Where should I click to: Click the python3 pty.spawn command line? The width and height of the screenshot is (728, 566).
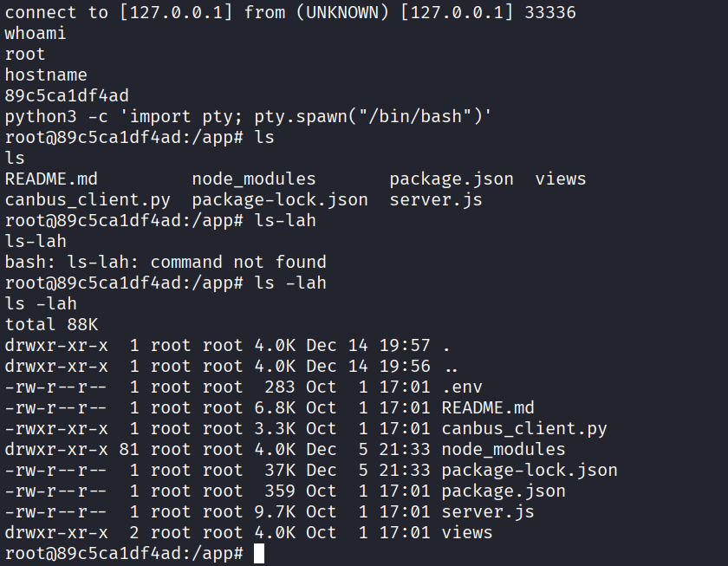point(249,116)
